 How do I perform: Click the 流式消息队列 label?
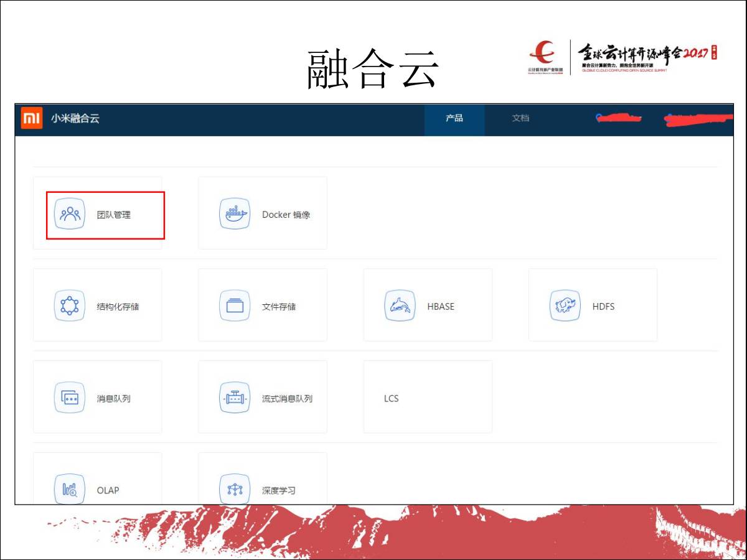tap(287, 399)
